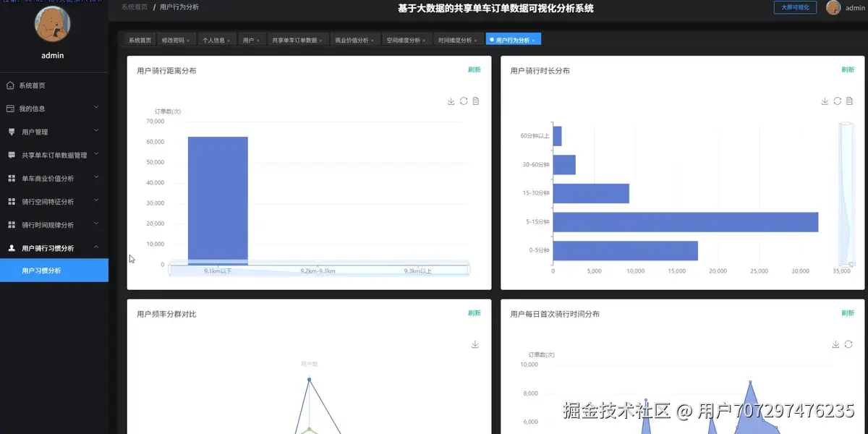The width and height of the screenshot is (868, 434).
Task: Click the restore icon on 用户骑行时长分布 chart
Action: [837, 101]
